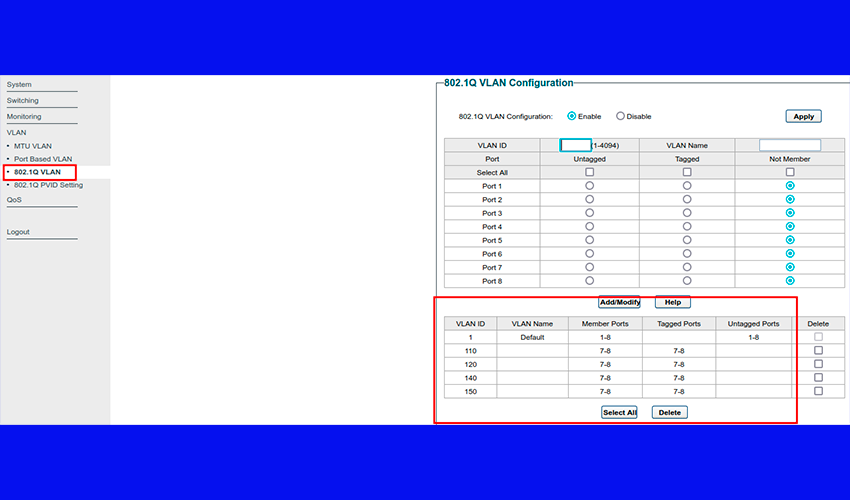
Task: Open the Monitoring menu section
Action: coord(24,117)
